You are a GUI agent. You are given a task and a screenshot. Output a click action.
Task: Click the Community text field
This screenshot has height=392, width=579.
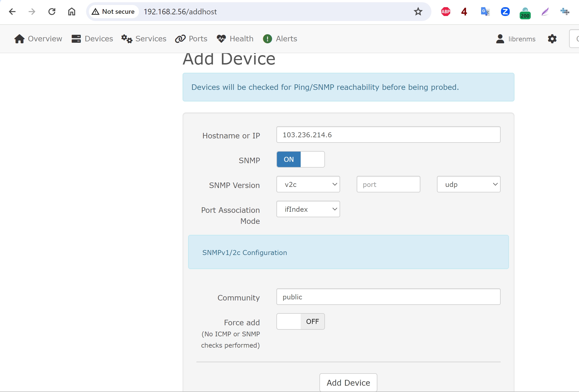(388, 297)
